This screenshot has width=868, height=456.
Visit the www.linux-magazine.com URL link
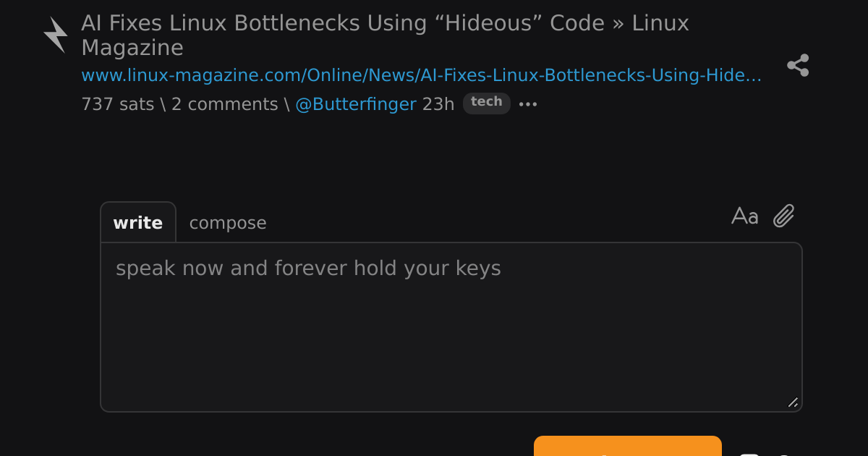(x=421, y=75)
